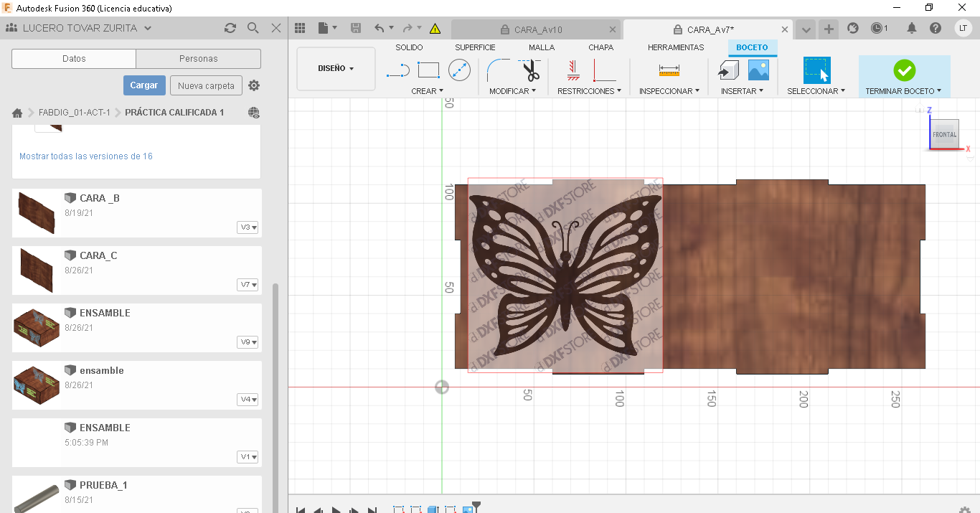Apply the Horizontal/Vertical constraint icon
The width and height of the screenshot is (980, 513).
(604, 70)
